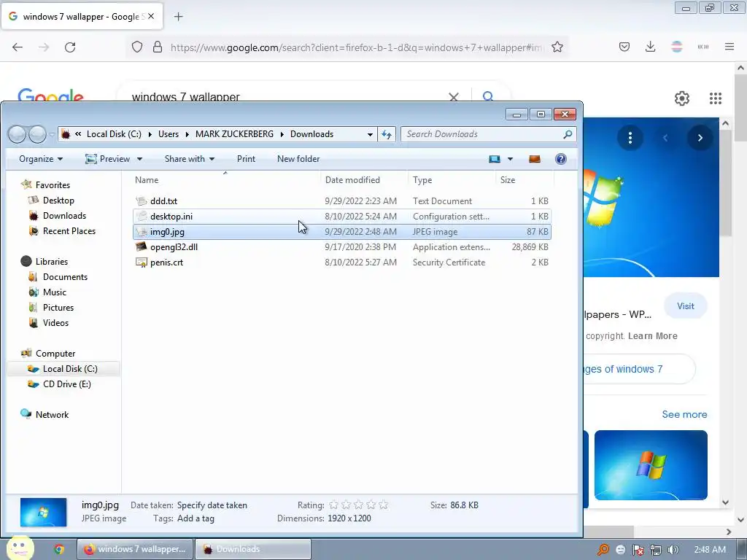Bookmark this page with the star icon

point(557,47)
